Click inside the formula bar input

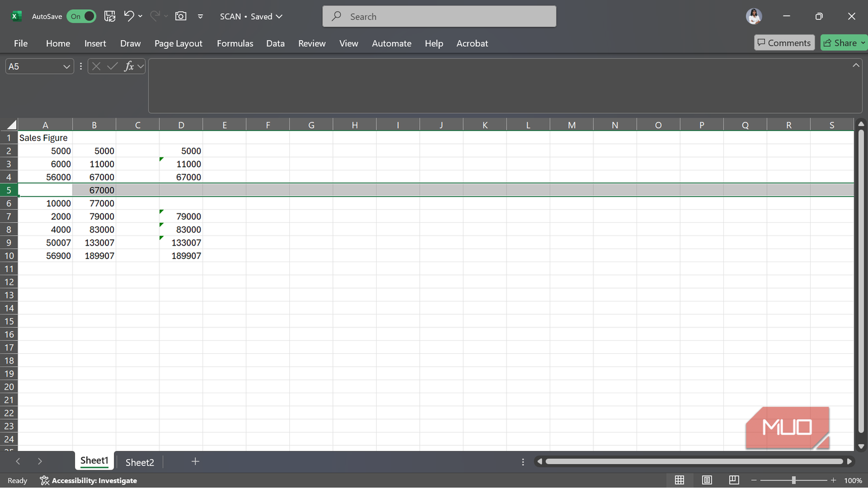[x=505, y=86]
